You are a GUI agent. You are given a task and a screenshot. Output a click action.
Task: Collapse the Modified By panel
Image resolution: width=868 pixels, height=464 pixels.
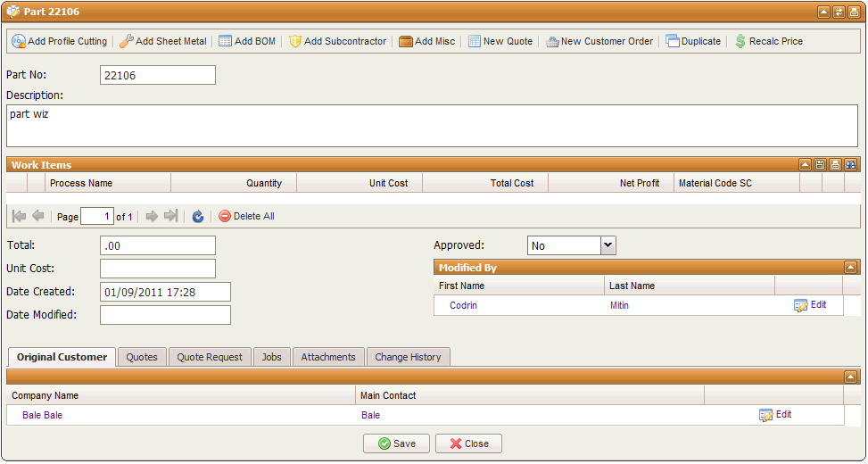850,267
